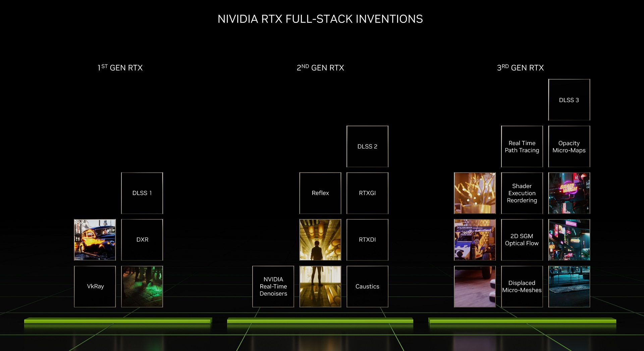Image resolution: width=644 pixels, height=351 pixels.
Task: Click the DLSS 1 tile
Action: 142,193
